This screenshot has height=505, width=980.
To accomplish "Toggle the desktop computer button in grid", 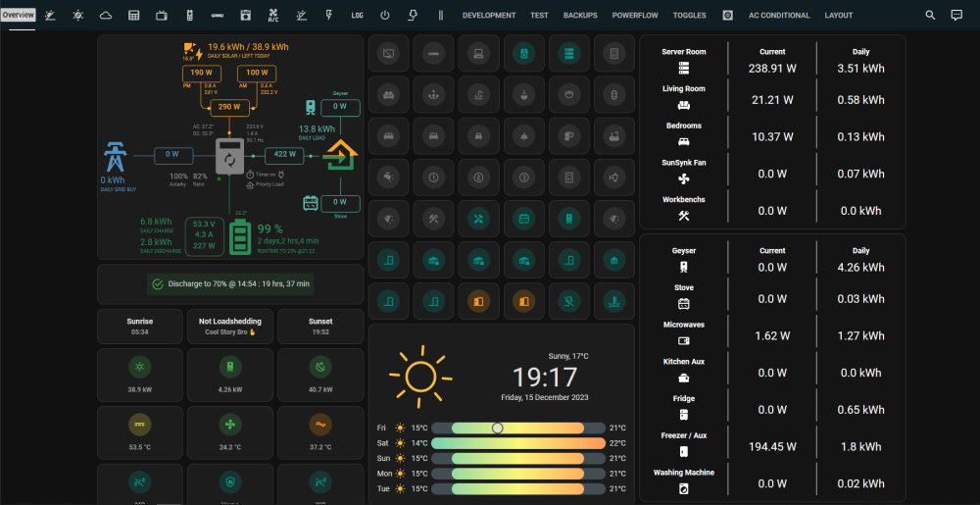I will coord(478,54).
